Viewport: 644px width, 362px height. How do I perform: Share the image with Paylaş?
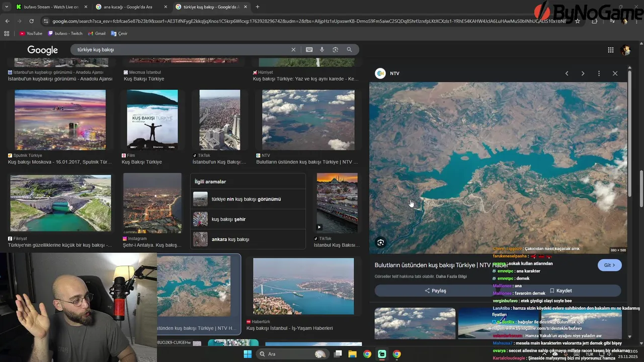click(435, 291)
